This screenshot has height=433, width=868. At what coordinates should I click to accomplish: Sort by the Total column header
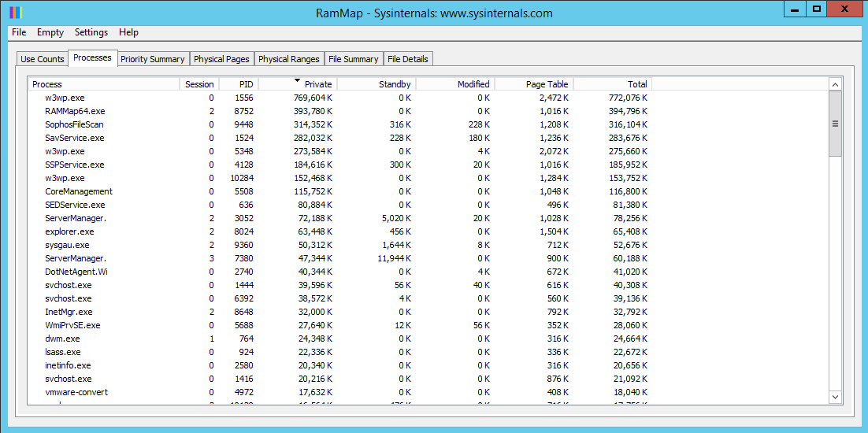(x=612, y=84)
